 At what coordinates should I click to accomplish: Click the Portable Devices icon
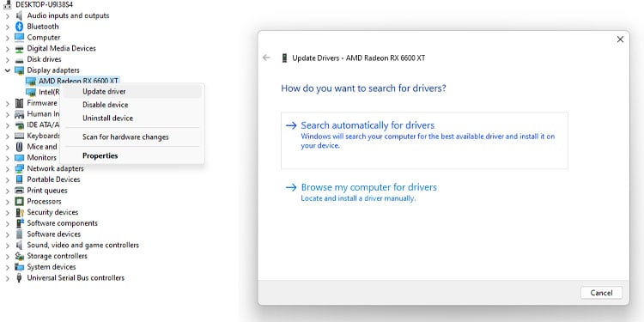click(19, 179)
